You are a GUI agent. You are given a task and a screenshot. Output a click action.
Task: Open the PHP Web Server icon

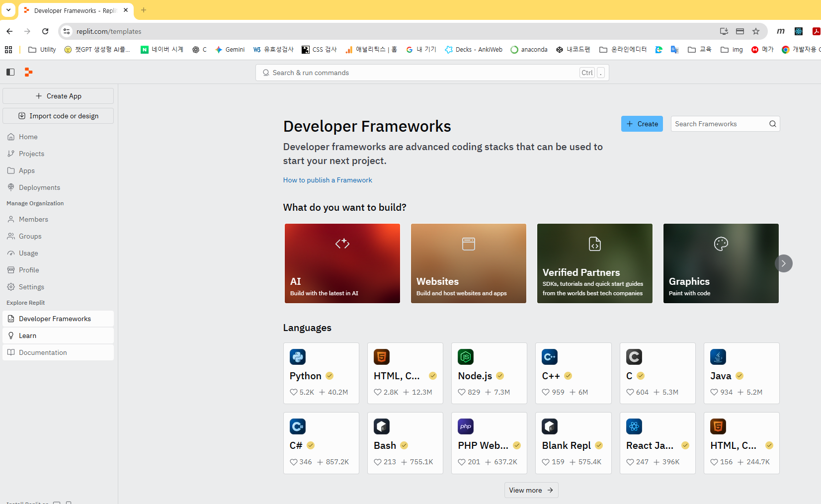[466, 426]
